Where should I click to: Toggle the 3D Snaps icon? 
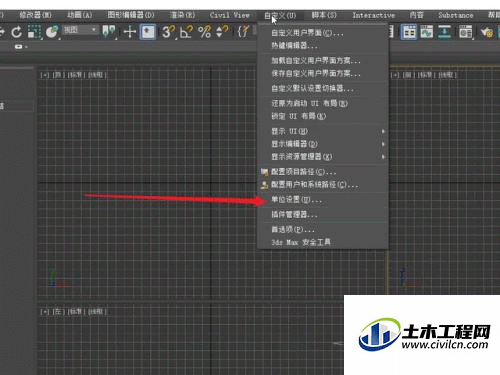(x=168, y=32)
